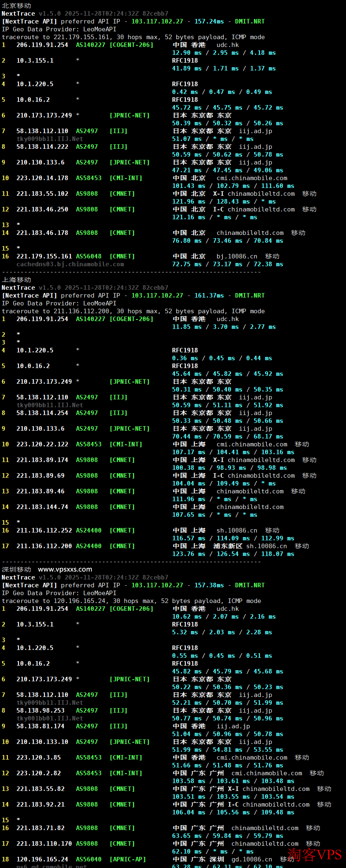Click the 上海移动 section heading
The width and height of the screenshot is (346, 868).
coord(16,280)
